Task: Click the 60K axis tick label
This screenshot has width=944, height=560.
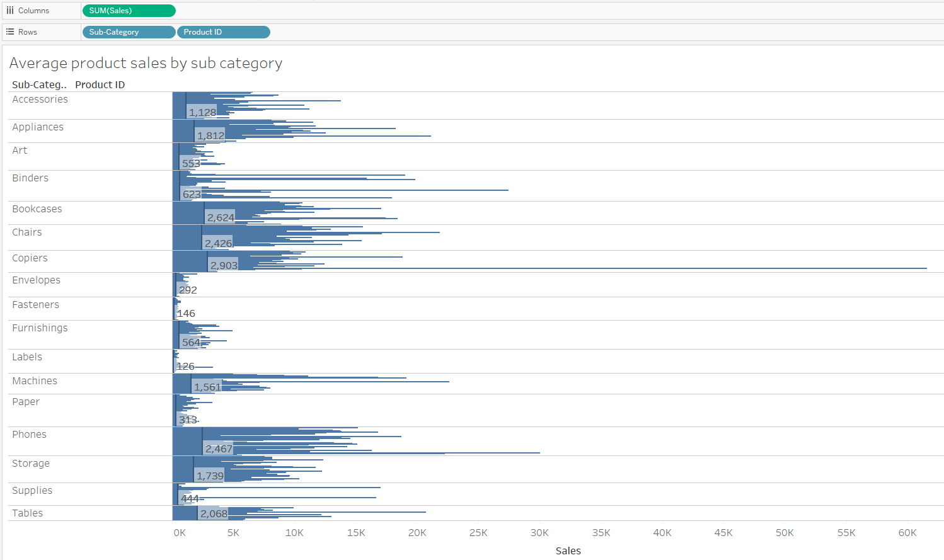Action: (907, 532)
